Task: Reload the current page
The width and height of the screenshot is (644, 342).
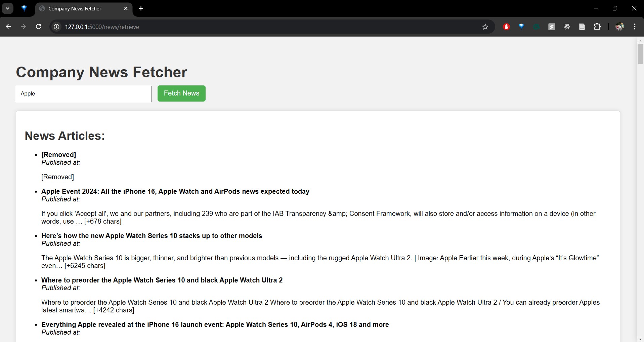Action: coord(38,27)
